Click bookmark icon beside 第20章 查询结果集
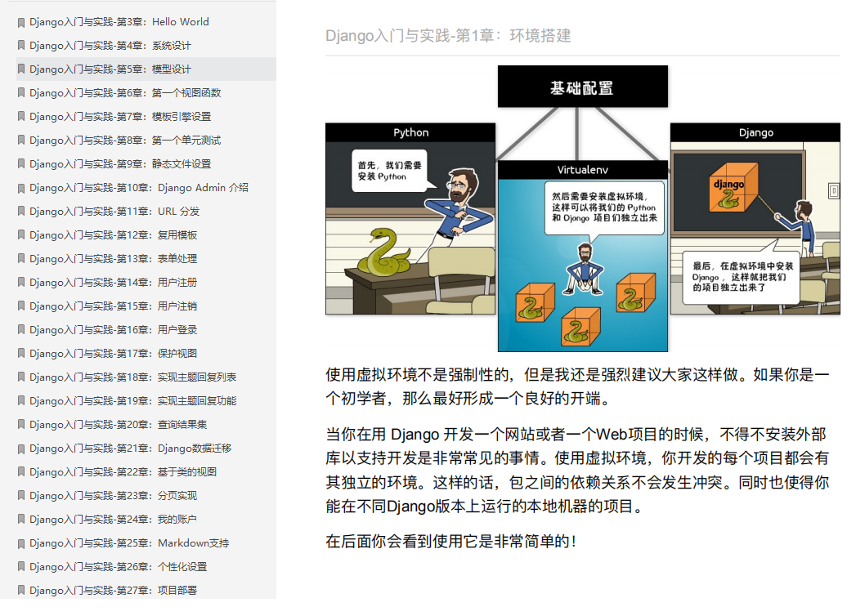 21,425
